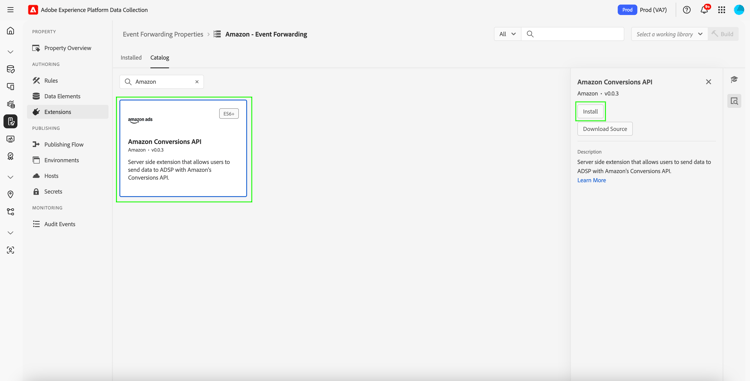Click the flow branch icon in left rail

[11, 212]
